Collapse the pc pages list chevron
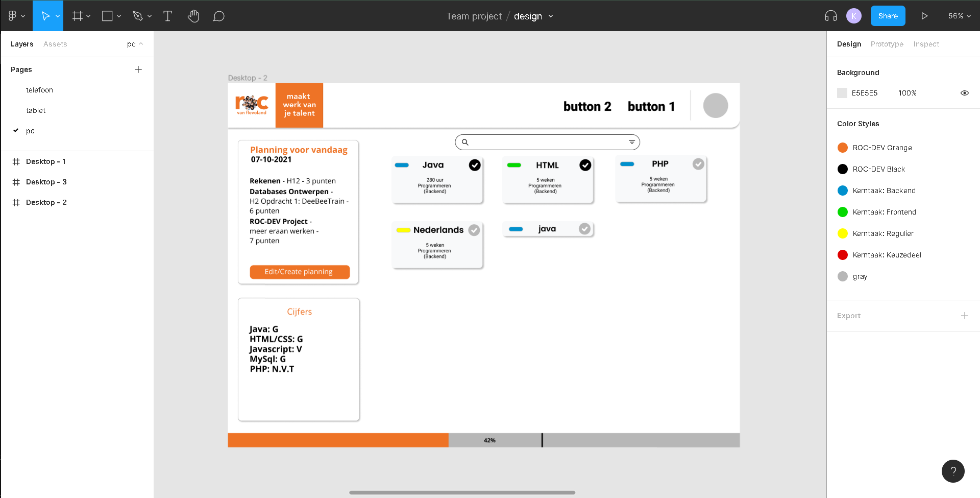Screen dimensions: 980x498 [141, 44]
